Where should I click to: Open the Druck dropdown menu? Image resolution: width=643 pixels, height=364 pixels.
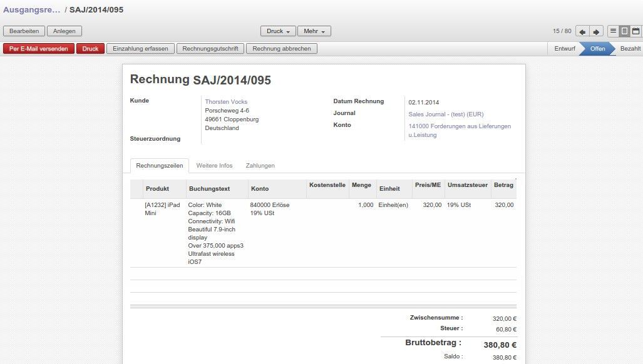point(278,31)
